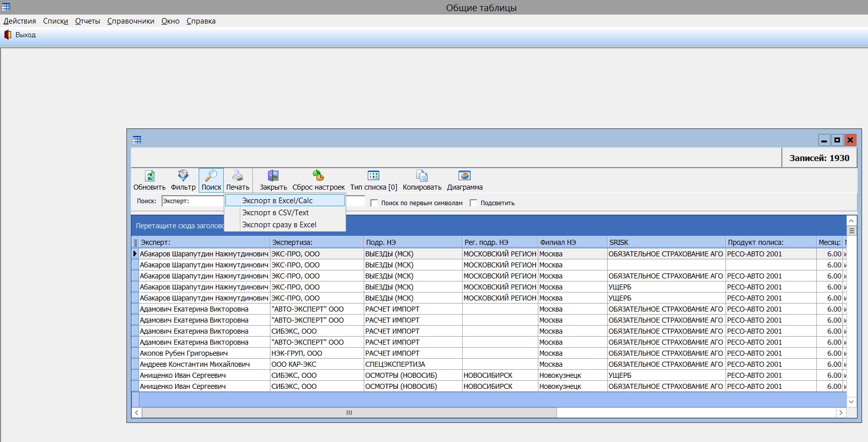The image size is (868, 442).
Task: Click the НЭК-ГРУП, ООО cell
Action: click(317, 353)
